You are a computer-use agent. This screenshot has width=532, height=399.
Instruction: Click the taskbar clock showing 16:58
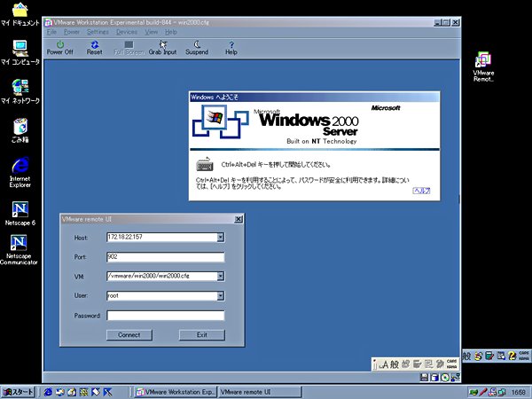tap(519, 393)
